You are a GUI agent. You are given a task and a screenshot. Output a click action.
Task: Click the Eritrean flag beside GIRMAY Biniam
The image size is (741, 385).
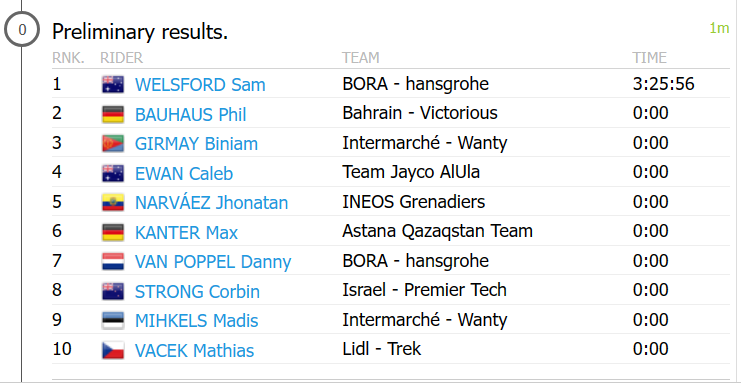(x=113, y=144)
